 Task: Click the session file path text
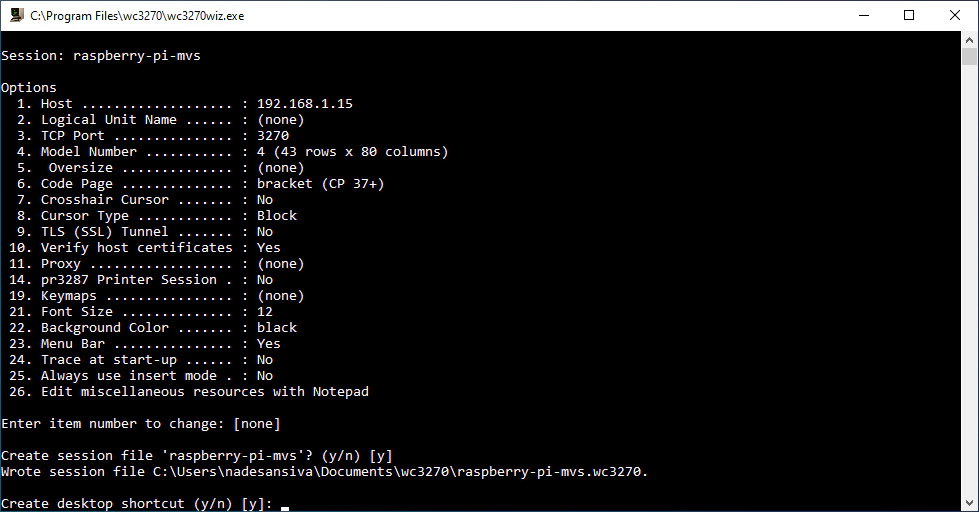[396, 472]
